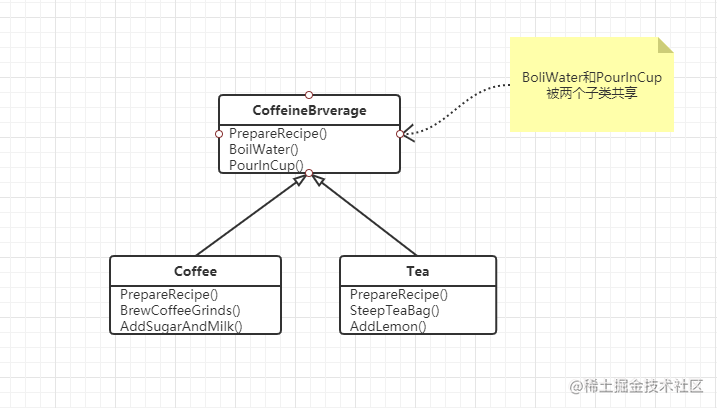Click the BoilWater() method
The height and width of the screenshot is (408, 717).
tap(264, 150)
